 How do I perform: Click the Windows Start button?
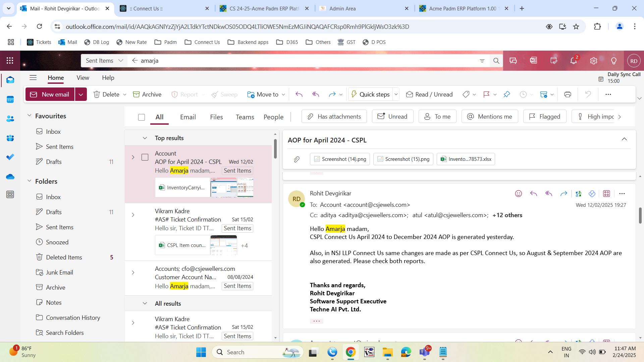point(201,352)
